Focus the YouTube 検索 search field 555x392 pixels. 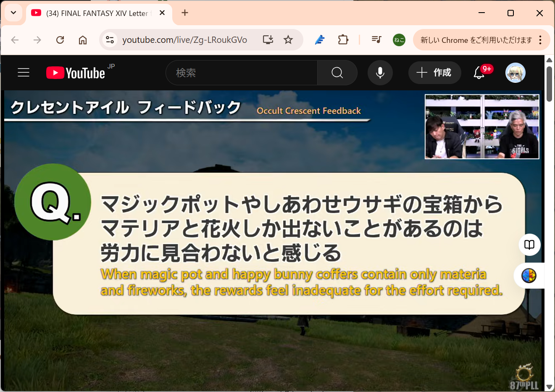click(x=242, y=73)
